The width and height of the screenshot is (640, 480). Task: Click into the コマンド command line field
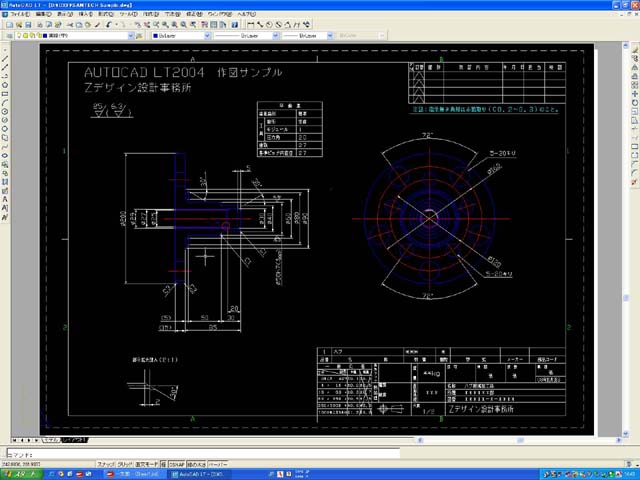pos(203,454)
